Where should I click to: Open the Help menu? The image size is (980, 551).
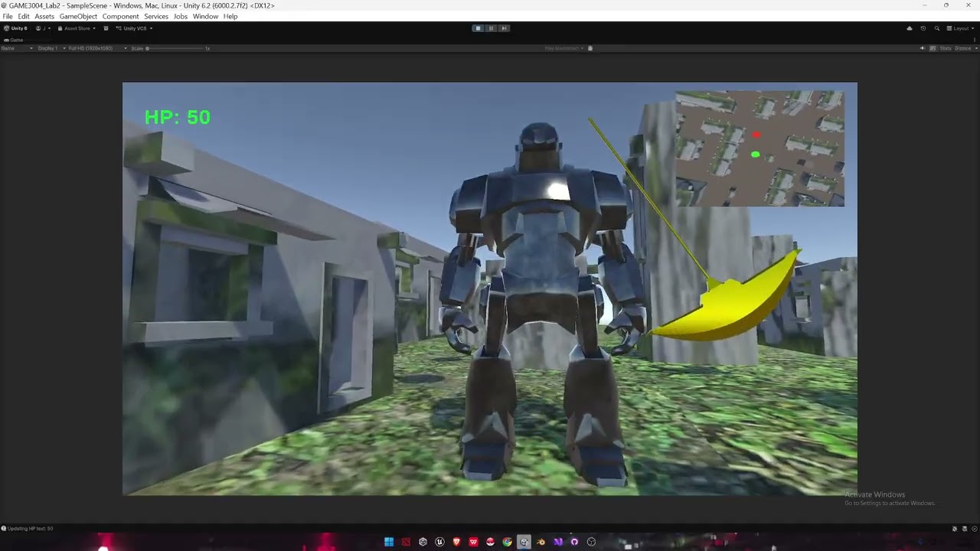click(x=230, y=16)
